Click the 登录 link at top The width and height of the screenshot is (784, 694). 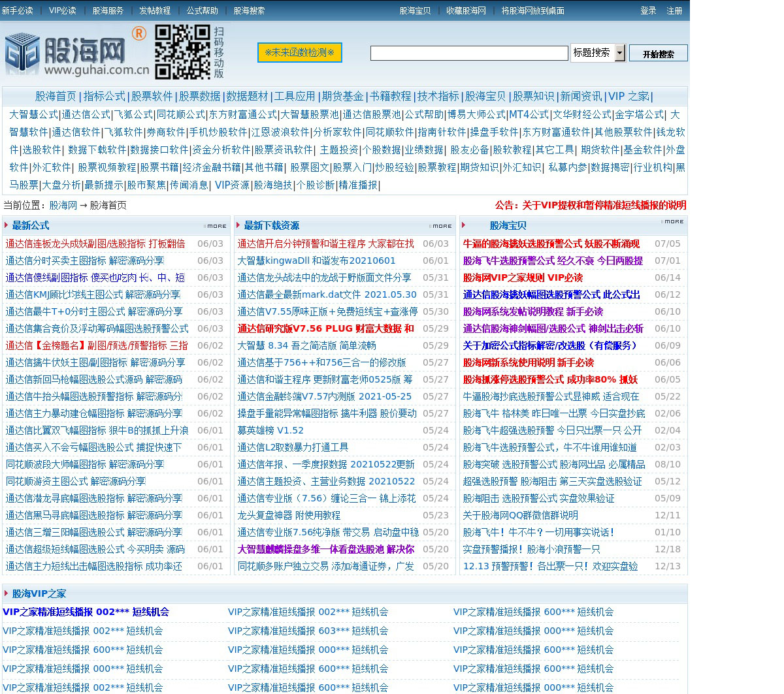[x=648, y=10]
